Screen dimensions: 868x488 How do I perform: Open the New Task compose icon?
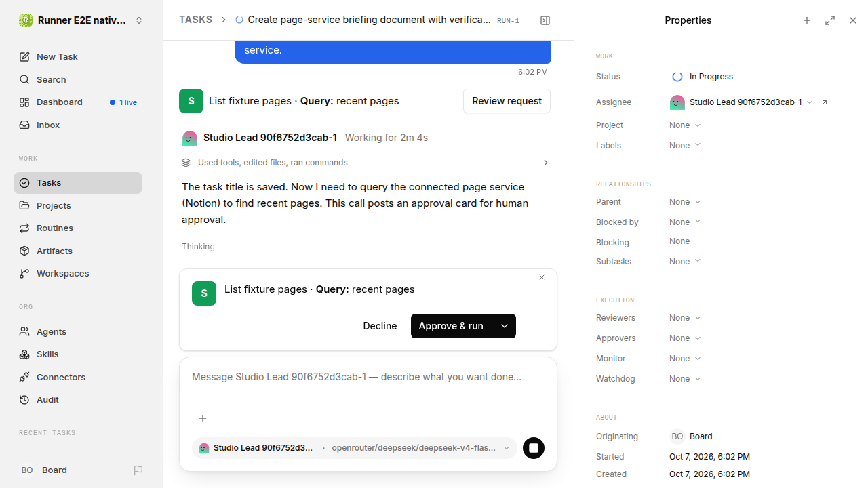pyautogui.click(x=24, y=57)
